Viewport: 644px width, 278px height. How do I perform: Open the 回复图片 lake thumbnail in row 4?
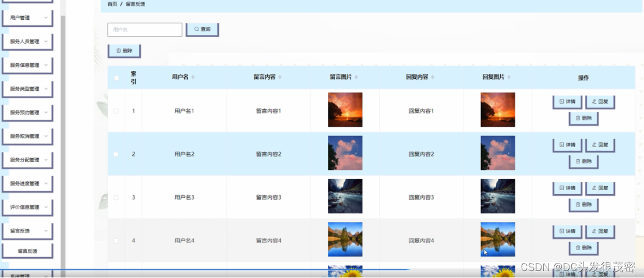(x=498, y=240)
